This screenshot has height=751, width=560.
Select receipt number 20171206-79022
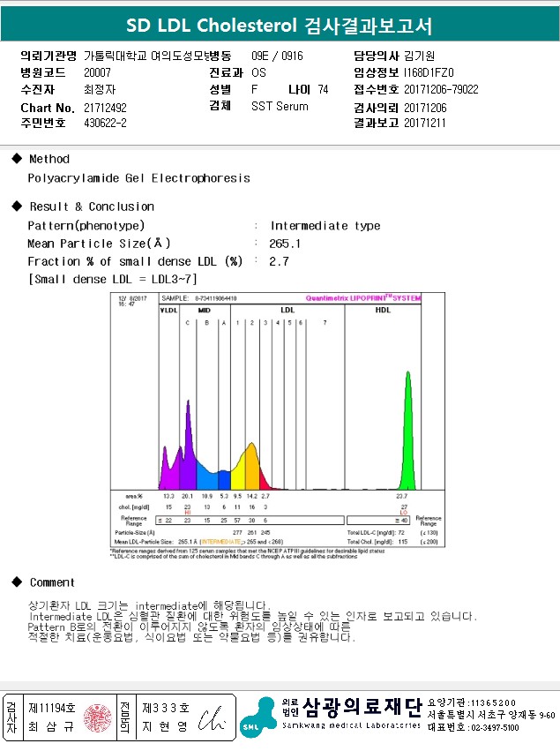click(441, 89)
